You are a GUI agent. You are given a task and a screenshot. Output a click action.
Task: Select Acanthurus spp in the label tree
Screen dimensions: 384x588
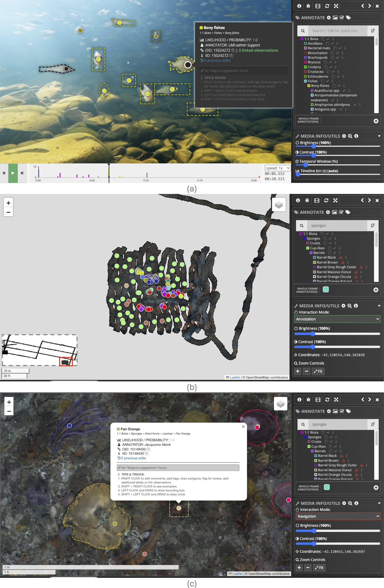326,91
